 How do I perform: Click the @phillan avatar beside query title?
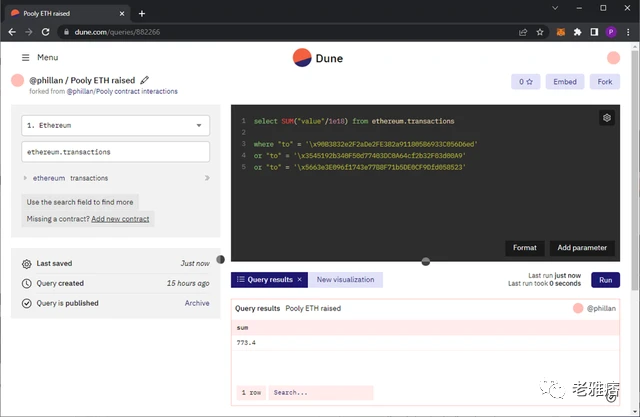pos(18,80)
